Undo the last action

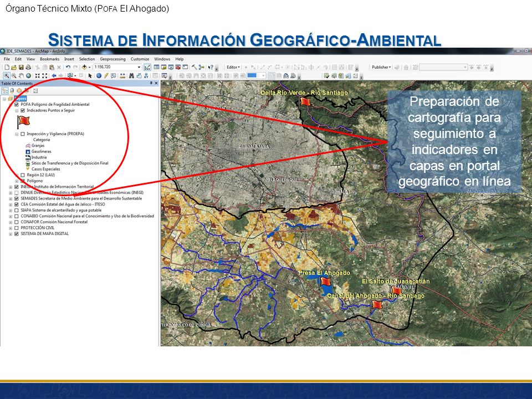(x=68, y=67)
